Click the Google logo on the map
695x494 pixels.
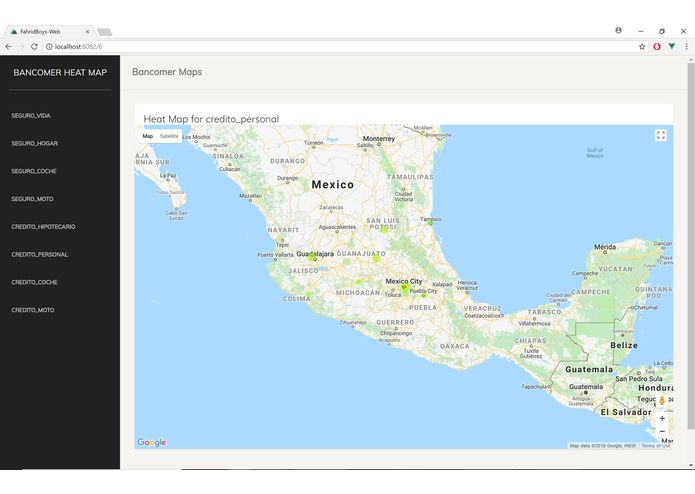point(152,442)
